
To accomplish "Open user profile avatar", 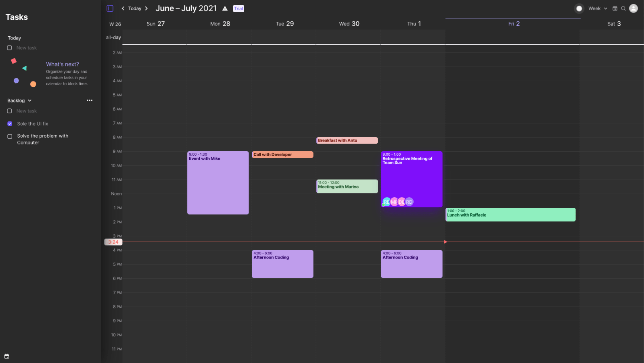I will coord(634,8).
